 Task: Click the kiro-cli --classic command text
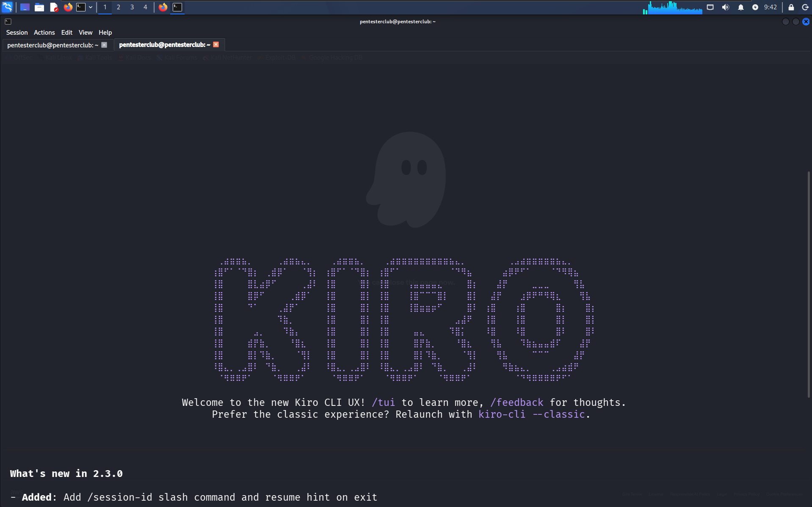click(532, 414)
